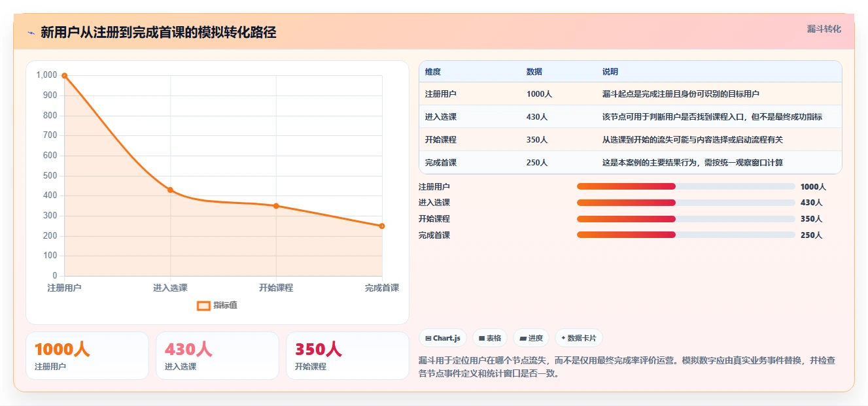Click the description starting 该节点可用于判断用户是否找到课程入口
Image resolution: width=868 pixels, height=406 pixels.
[712, 117]
